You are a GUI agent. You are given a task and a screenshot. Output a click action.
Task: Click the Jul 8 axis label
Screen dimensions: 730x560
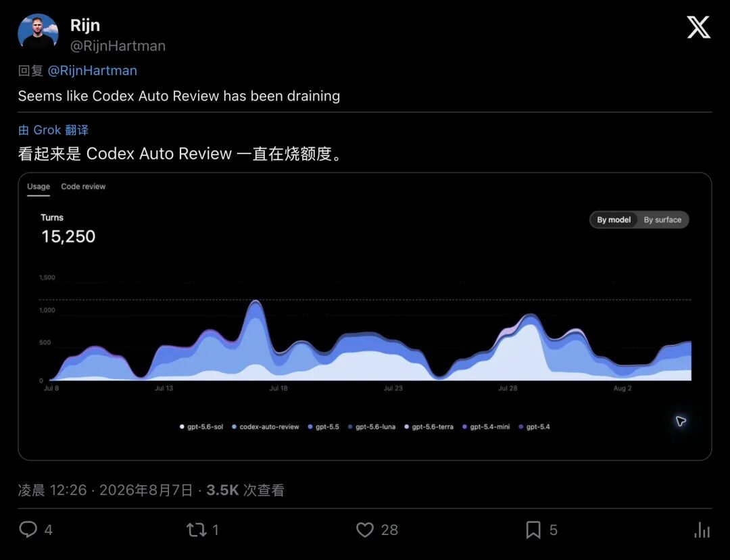click(51, 388)
